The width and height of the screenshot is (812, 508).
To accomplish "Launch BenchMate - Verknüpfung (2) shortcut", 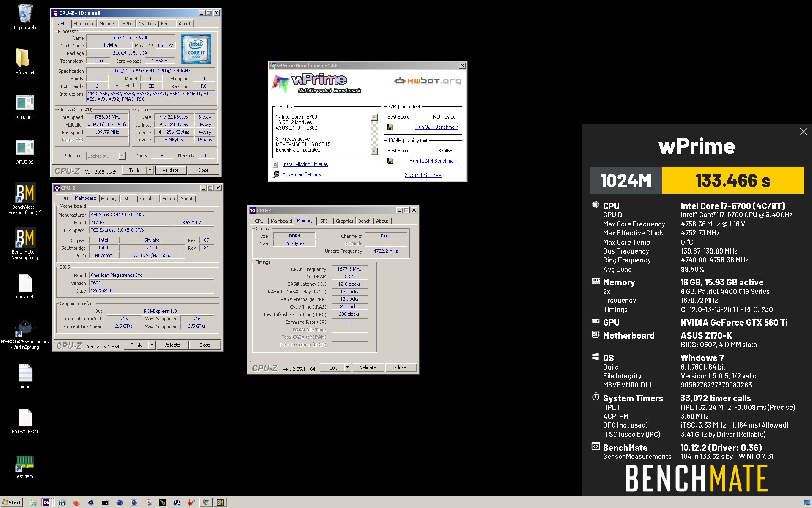I will [x=25, y=193].
